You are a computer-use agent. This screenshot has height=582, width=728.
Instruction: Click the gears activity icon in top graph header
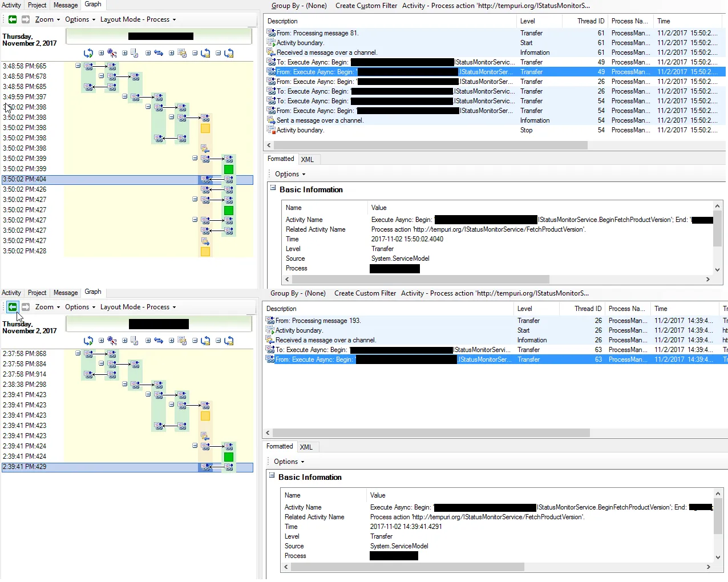pyautogui.click(x=112, y=53)
